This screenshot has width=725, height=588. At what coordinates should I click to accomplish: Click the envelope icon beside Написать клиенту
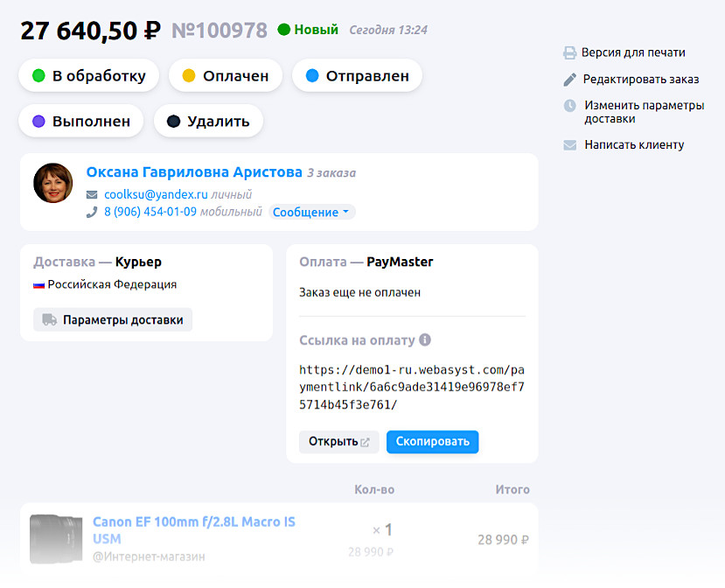[568, 143]
